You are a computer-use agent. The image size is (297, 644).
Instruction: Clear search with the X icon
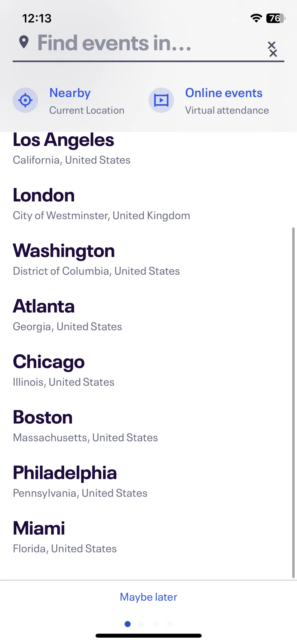(272, 49)
